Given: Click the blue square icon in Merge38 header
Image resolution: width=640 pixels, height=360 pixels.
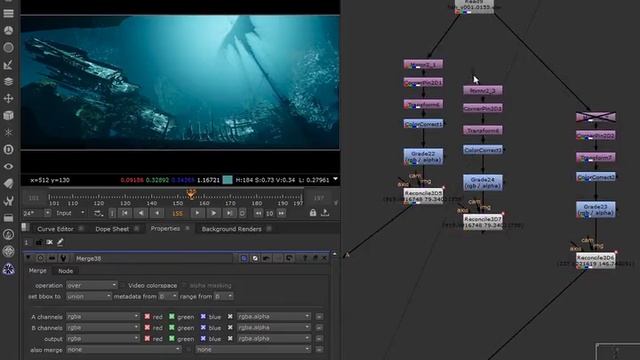Looking at the screenshot, I should [x=244, y=258].
